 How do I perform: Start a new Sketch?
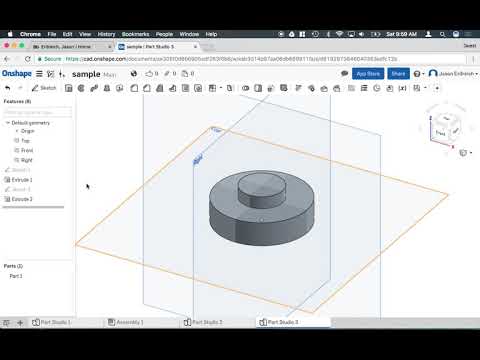(x=44, y=88)
